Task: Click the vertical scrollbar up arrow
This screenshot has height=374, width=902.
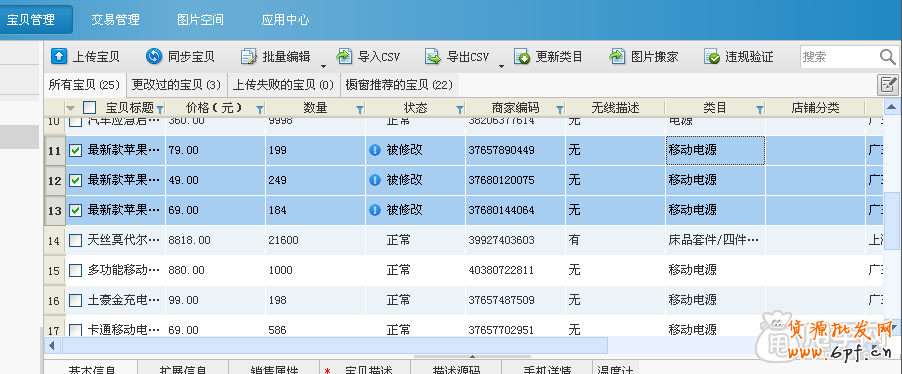Action: [x=892, y=107]
